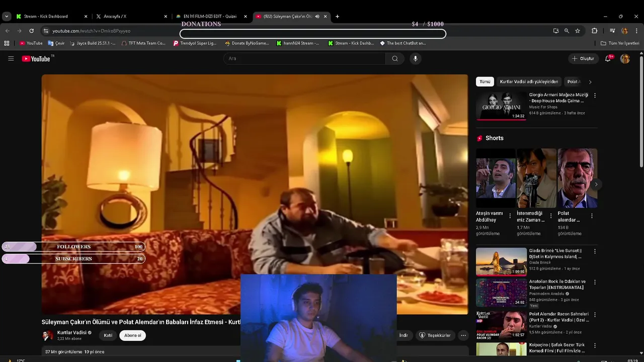
Task: Open YouTube bookmark in bookmarks bar
Action: pyautogui.click(x=31, y=43)
